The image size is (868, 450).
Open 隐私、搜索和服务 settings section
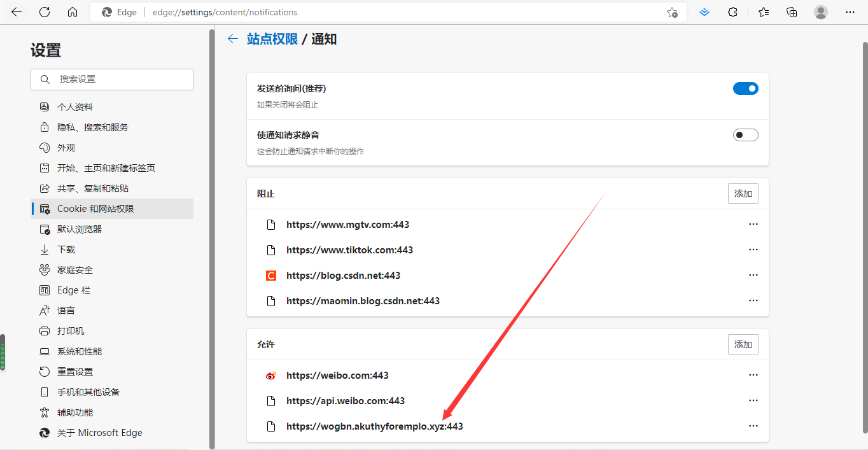coord(112,127)
